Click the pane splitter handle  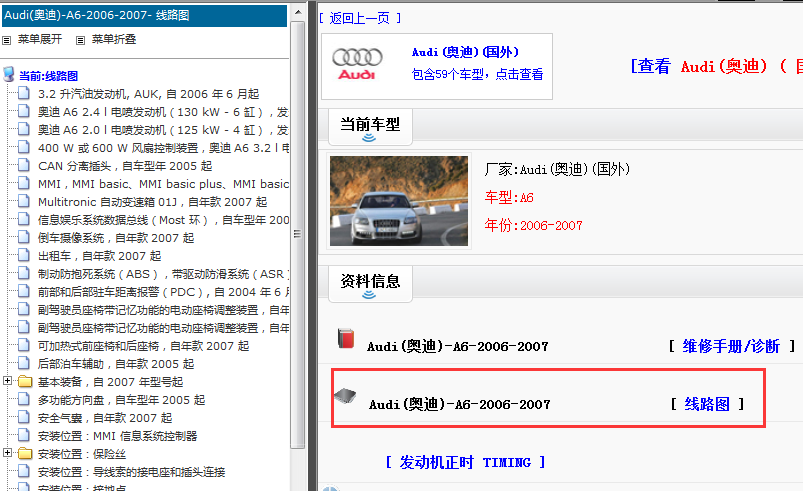[x=311, y=246]
